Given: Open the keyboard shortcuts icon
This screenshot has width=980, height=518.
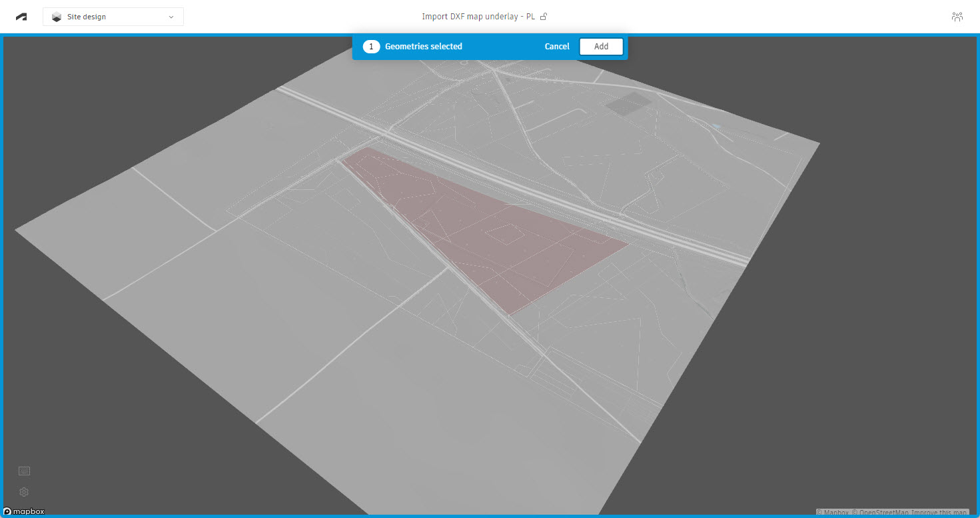Looking at the screenshot, I should click(24, 471).
